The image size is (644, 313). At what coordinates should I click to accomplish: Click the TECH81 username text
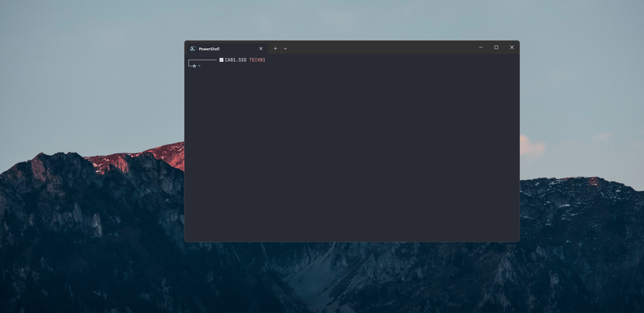(x=257, y=60)
